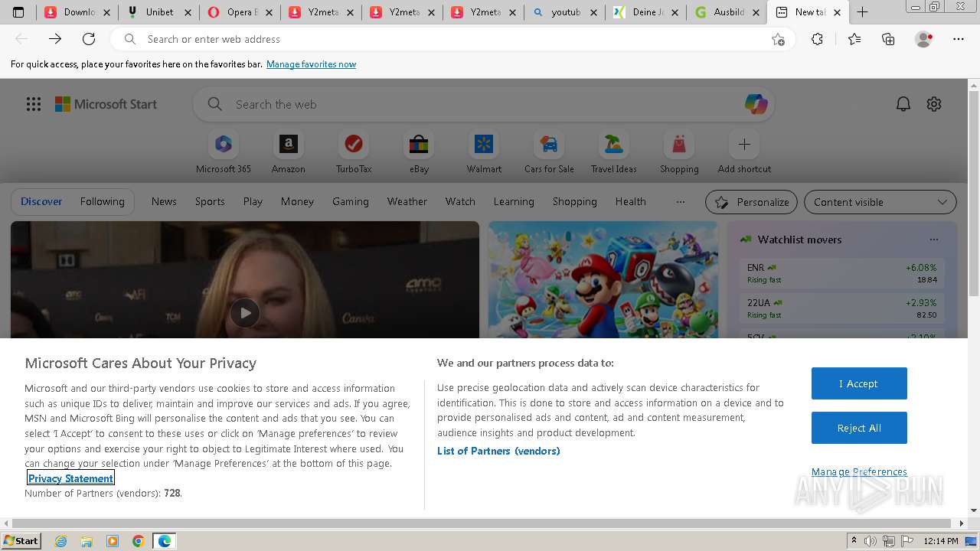The image size is (980, 551).
Task: Select 22UA stock in Watchlist movers
Action: click(x=842, y=308)
